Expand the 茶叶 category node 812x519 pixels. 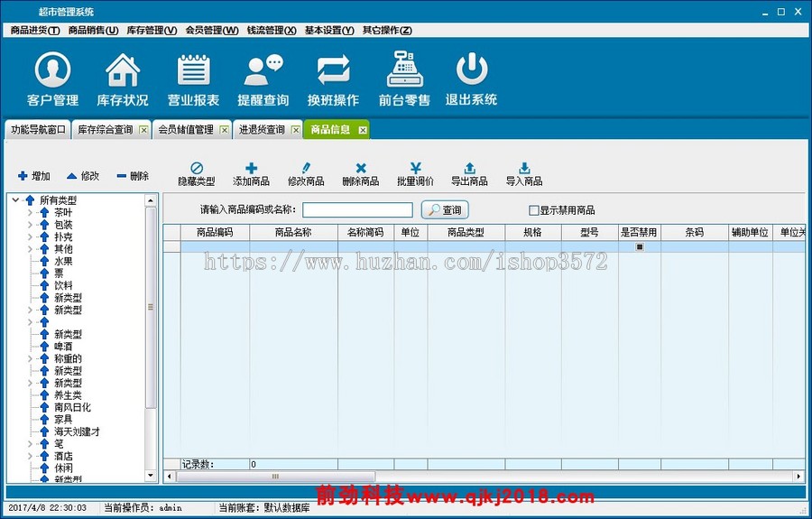pos(30,212)
